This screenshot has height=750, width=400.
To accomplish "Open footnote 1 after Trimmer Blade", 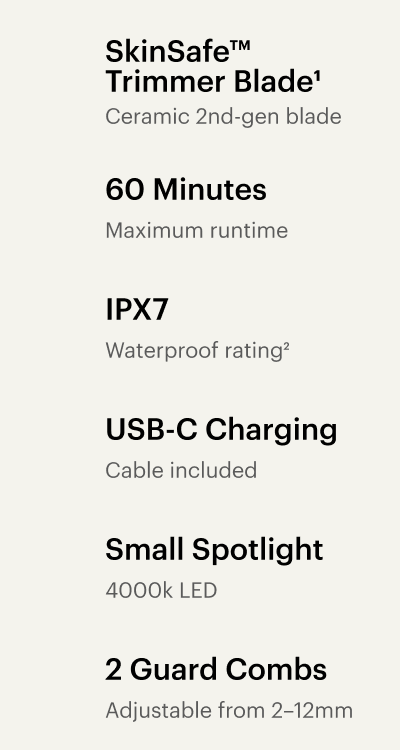I will coord(317,77).
